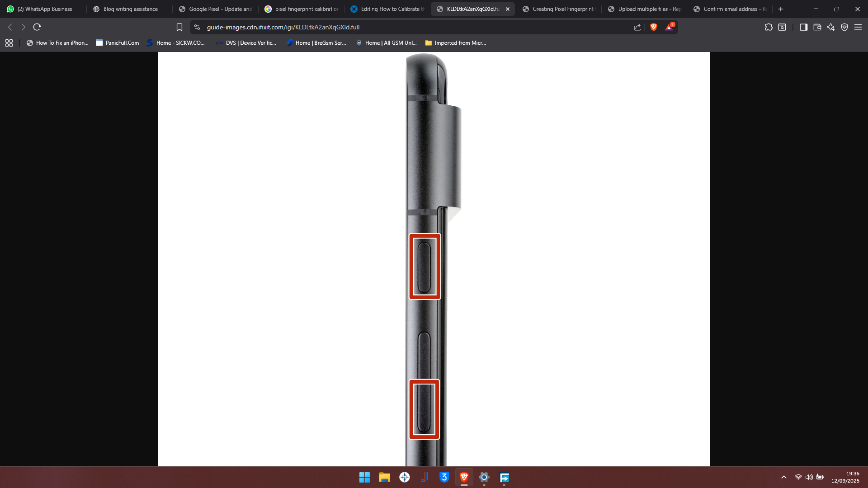Click the Brave VPN icon
The width and height of the screenshot is (868, 488).
844,27
